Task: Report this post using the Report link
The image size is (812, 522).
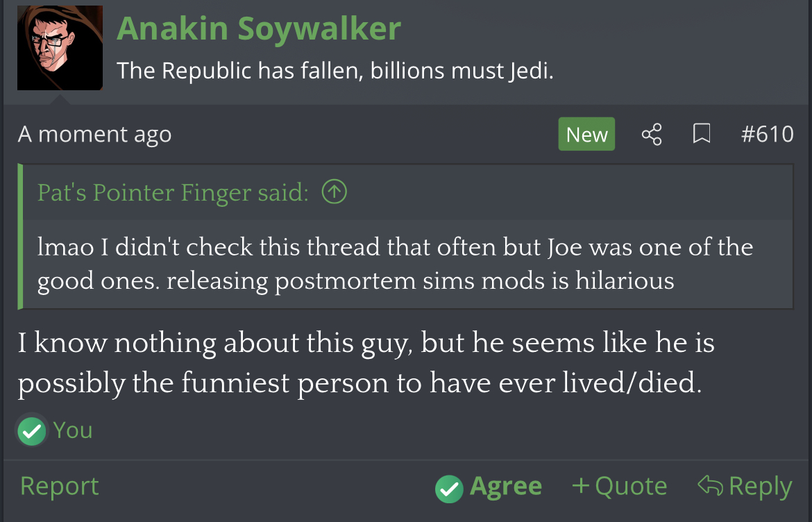Action: click(60, 486)
